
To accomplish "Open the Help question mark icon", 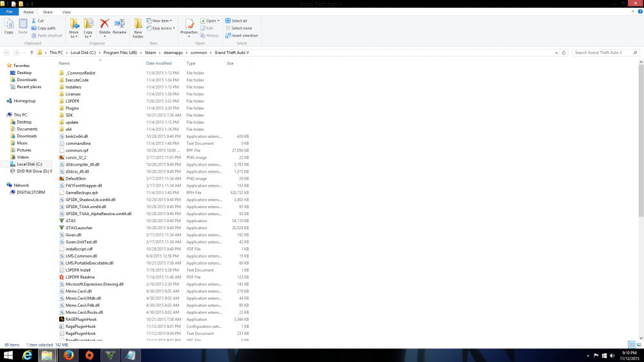I will pos(640,12).
